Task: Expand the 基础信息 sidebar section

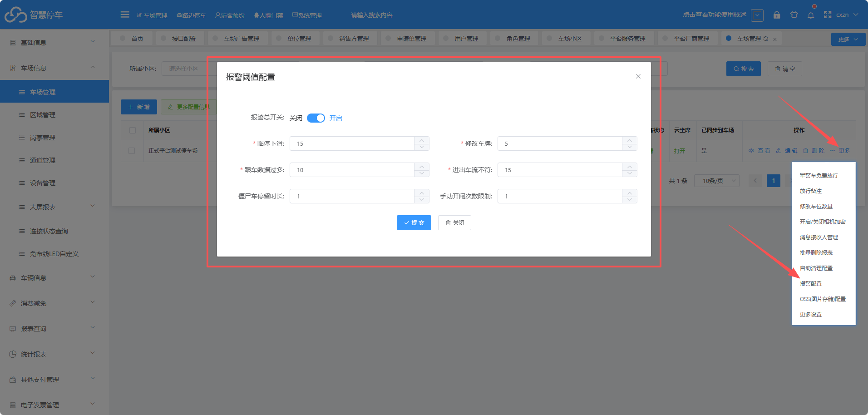Action: (x=54, y=42)
